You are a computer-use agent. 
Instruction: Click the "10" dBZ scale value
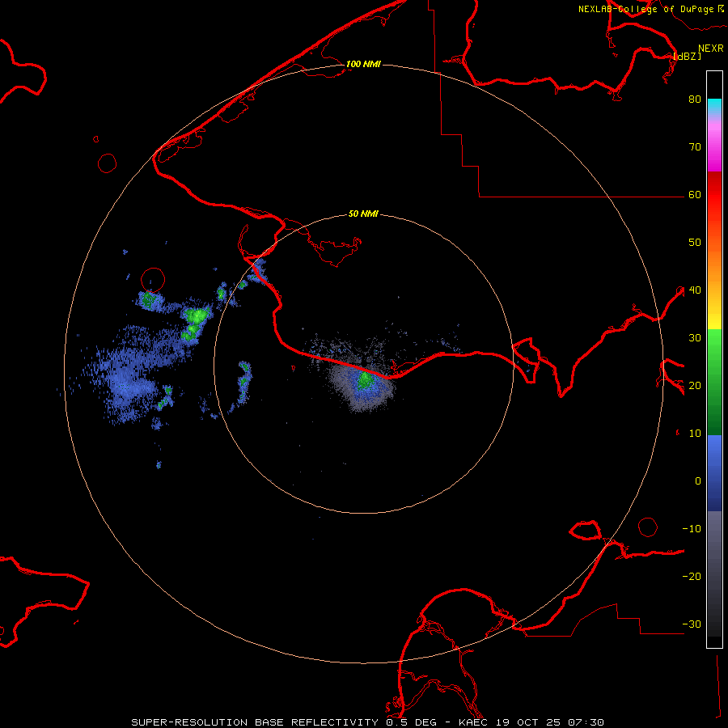[695, 434]
